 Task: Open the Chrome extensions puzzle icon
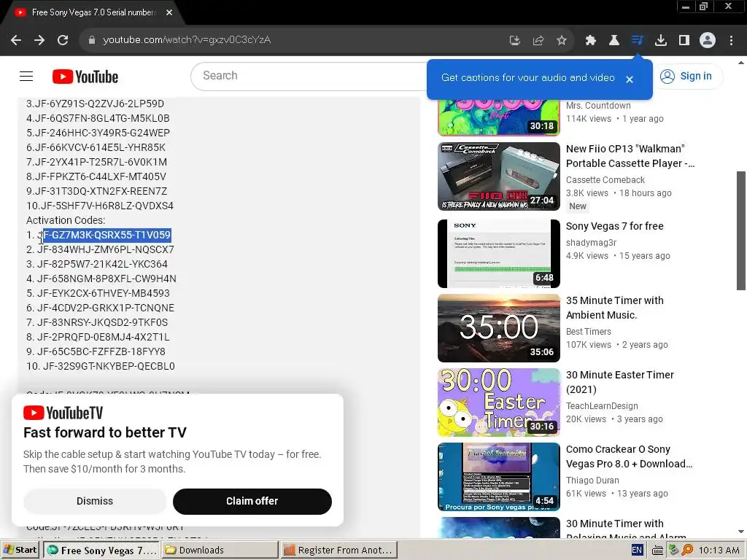(591, 41)
